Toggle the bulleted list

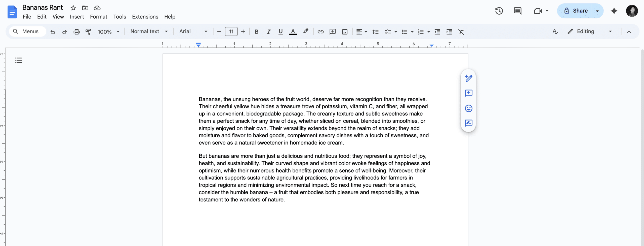(x=404, y=32)
